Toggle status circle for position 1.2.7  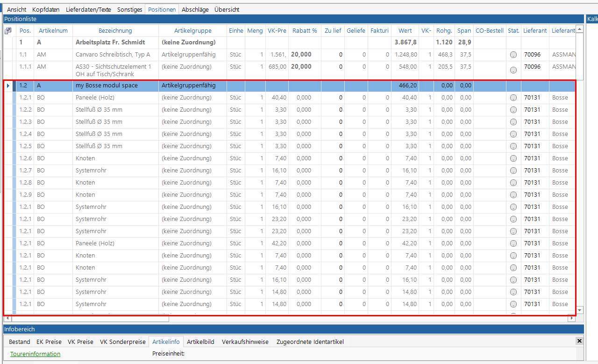pos(513,171)
